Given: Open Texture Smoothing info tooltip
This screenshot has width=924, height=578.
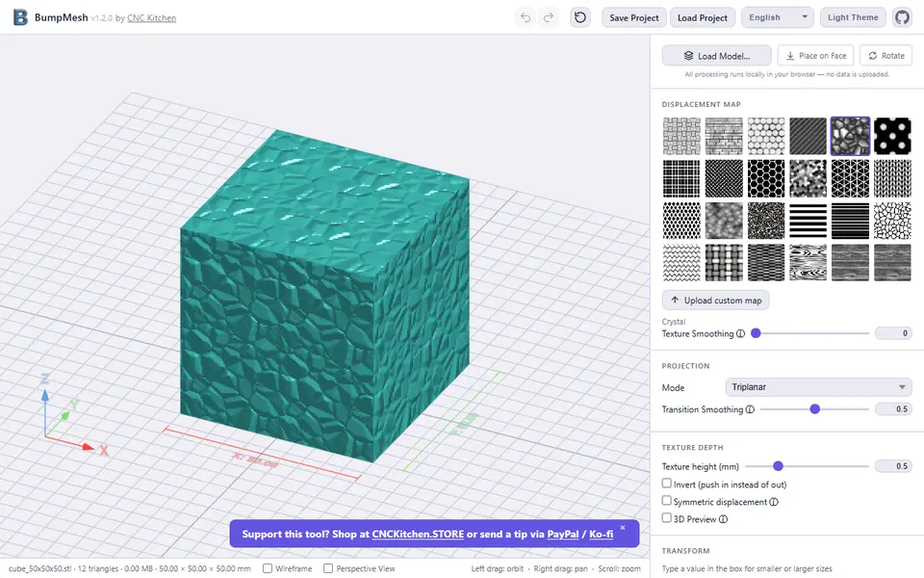Looking at the screenshot, I should point(741,334).
